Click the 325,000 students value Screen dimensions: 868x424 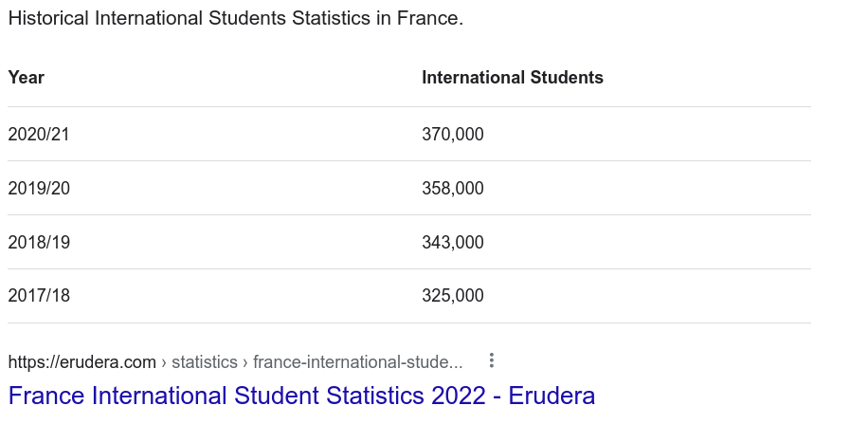pyautogui.click(x=453, y=295)
